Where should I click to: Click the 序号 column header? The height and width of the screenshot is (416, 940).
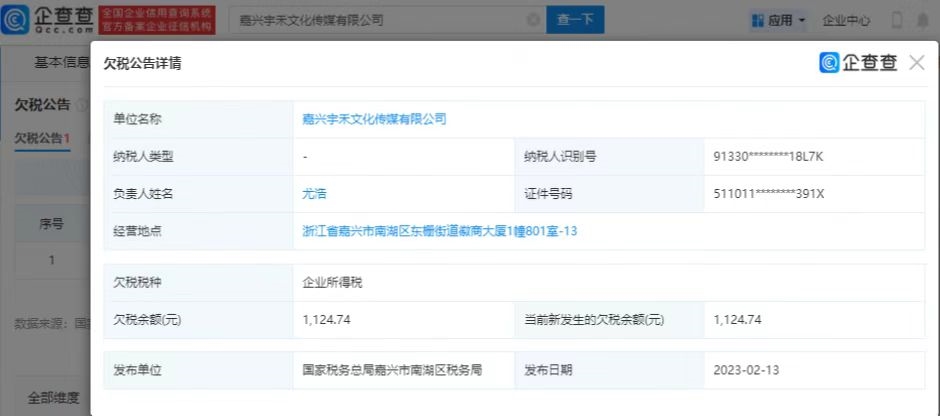coord(52,224)
